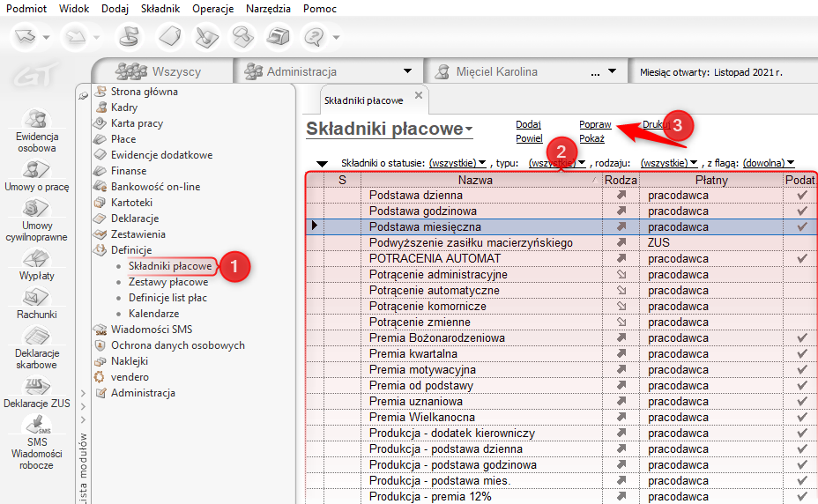Viewport: 818px width, 504px height.
Task: Open status filter (wszystkie) dropdown
Action: pos(457,163)
